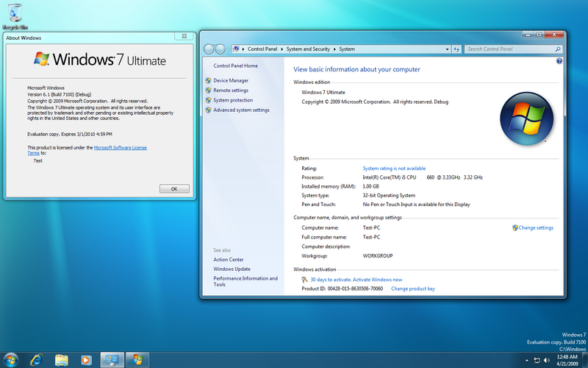Open Recycle Bin on desktop
588x368 pixels.
tap(13, 13)
